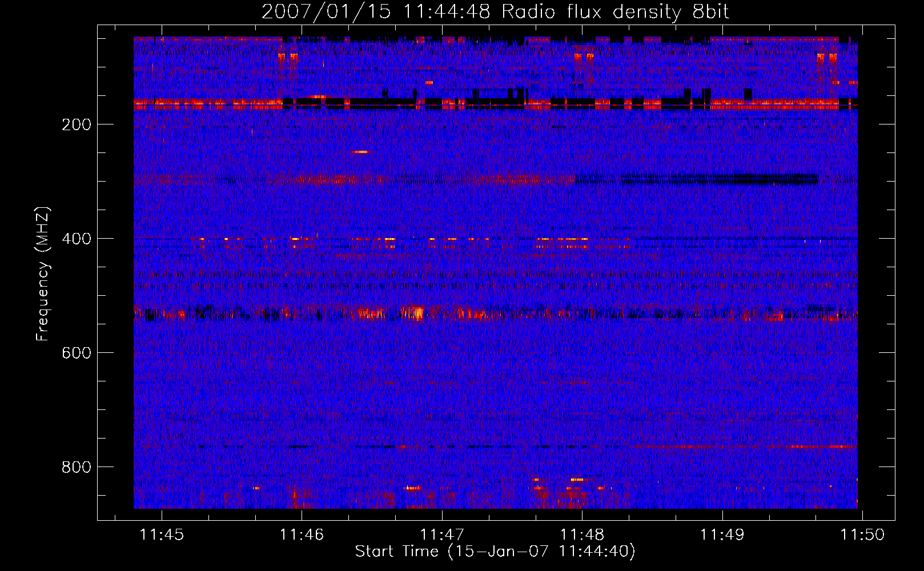This screenshot has width=924, height=571.
Task: Click the 11:48 time tick label
Action: click(582, 534)
